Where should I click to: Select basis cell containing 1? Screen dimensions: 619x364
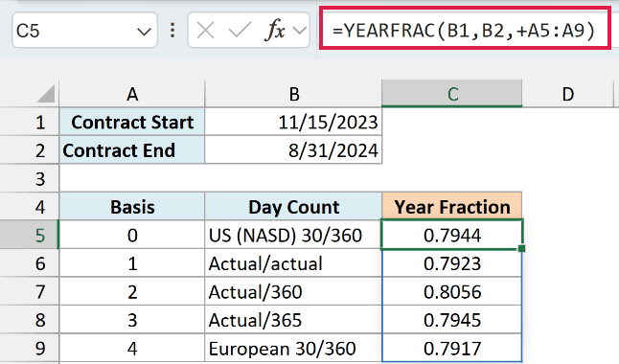tap(132, 263)
